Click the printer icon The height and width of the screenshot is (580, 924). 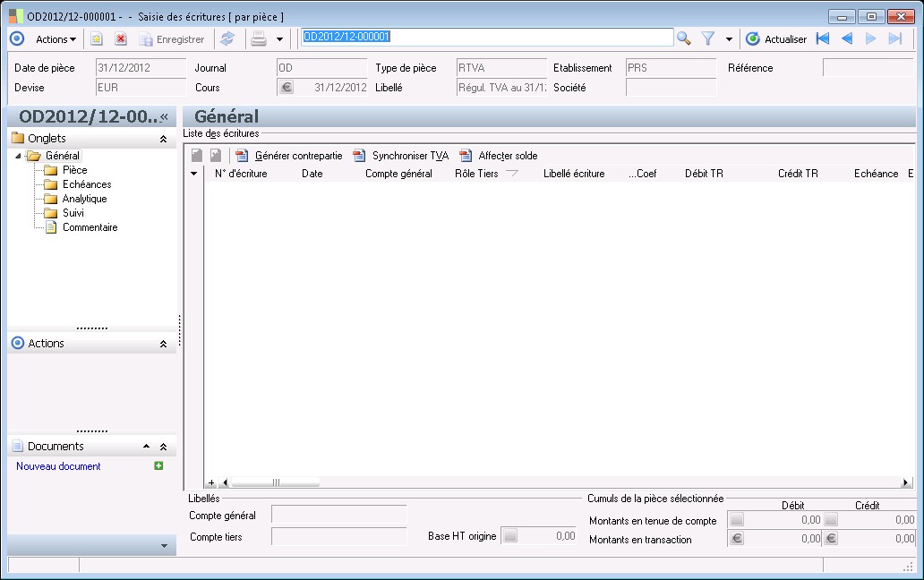259,39
